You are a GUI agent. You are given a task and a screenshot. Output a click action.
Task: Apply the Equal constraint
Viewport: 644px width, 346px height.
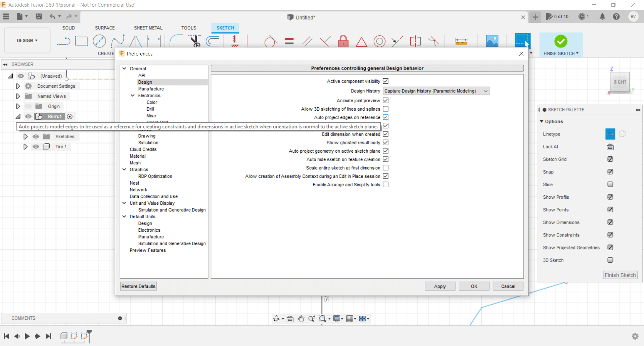289,41
